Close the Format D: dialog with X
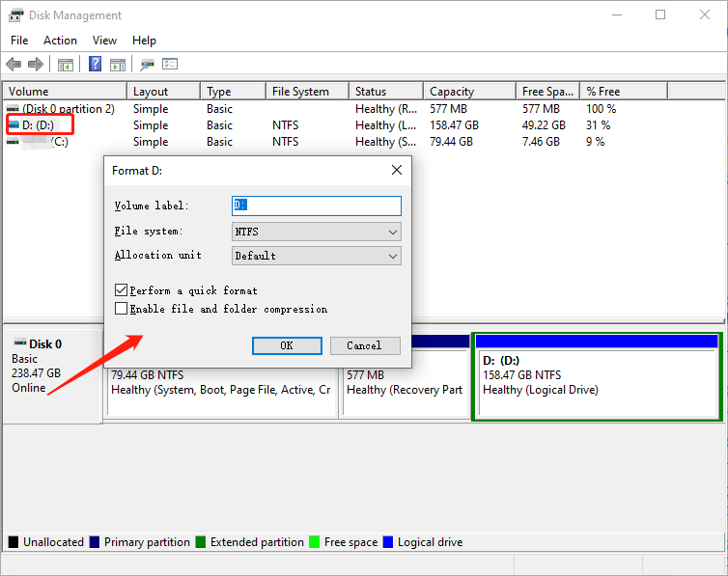This screenshot has height=576, width=728. click(396, 170)
